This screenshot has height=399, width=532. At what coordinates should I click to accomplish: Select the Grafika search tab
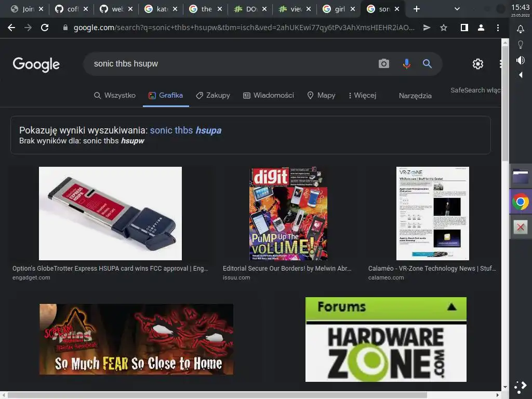pos(166,96)
